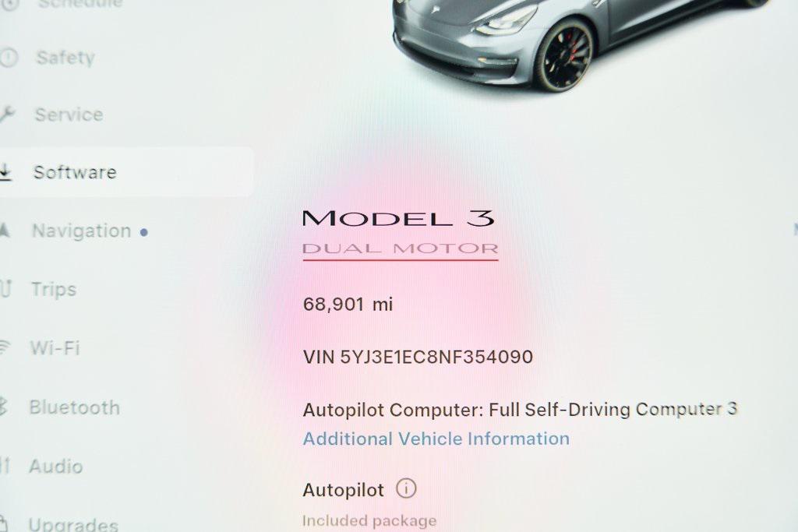798x532 pixels.
Task: Click the Audio equalizer icon
Action: tap(5, 466)
